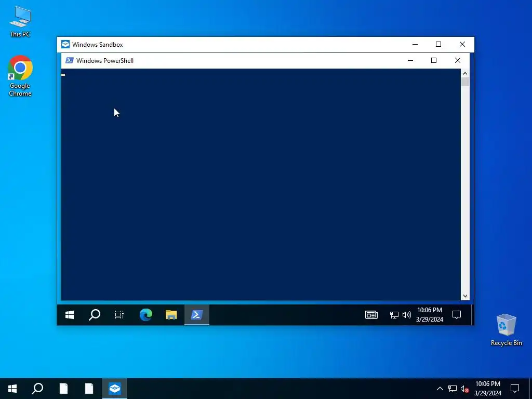Click the muted volume icon in host tray

coord(465,389)
